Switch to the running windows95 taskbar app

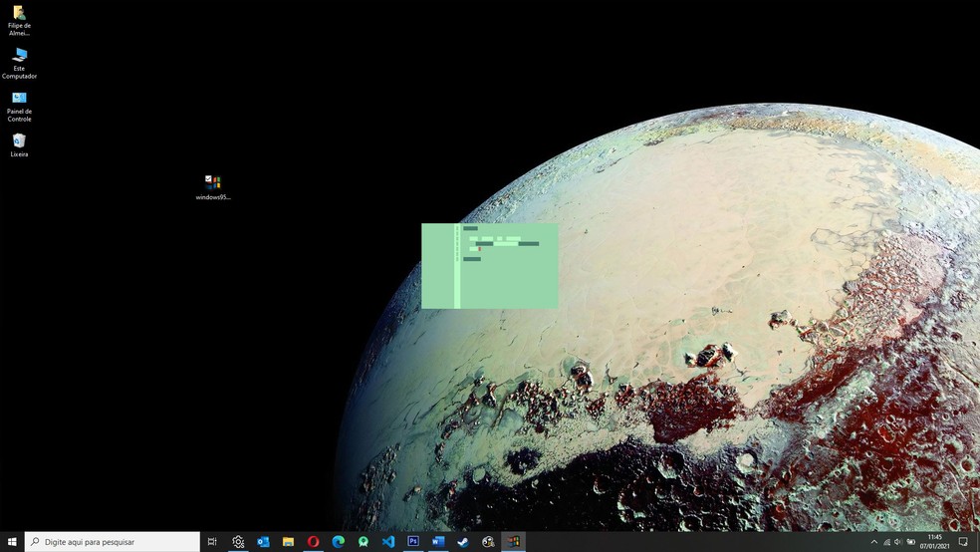pyautogui.click(x=513, y=542)
